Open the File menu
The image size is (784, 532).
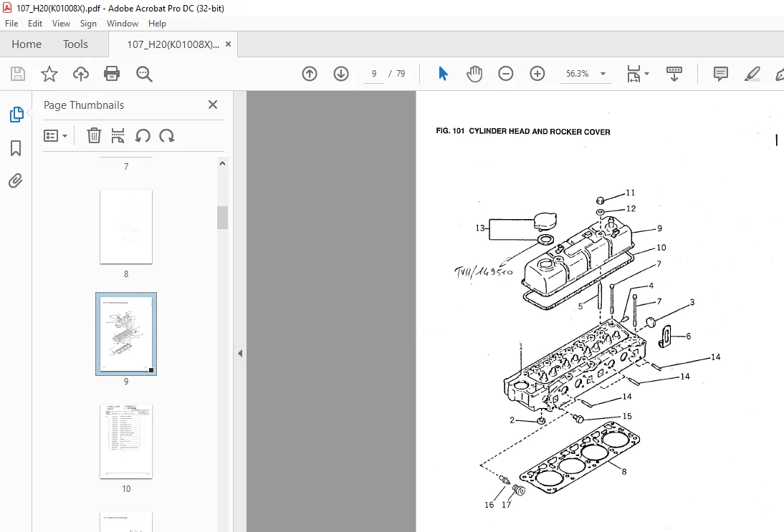(11, 24)
